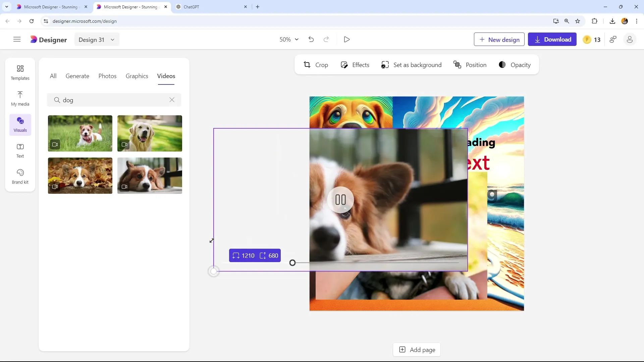Click the Download button
The height and width of the screenshot is (362, 644).
[552, 40]
